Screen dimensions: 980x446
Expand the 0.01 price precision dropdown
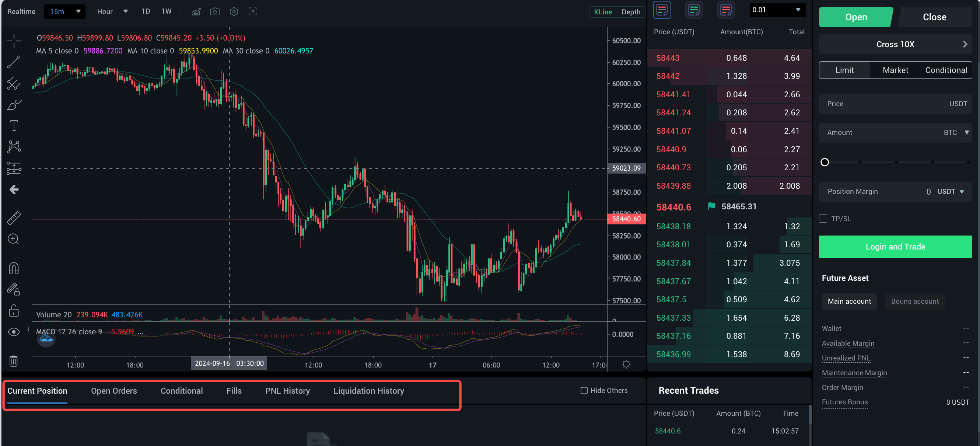point(777,10)
